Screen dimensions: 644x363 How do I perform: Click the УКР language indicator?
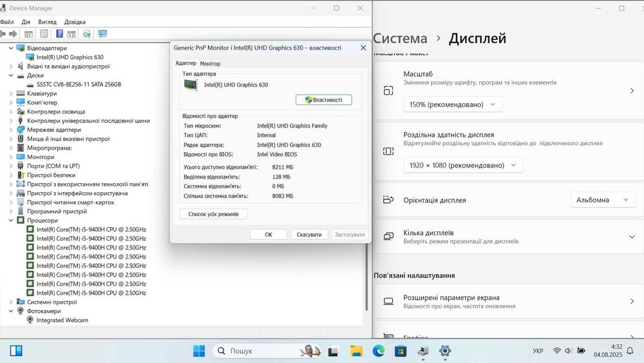click(x=538, y=351)
